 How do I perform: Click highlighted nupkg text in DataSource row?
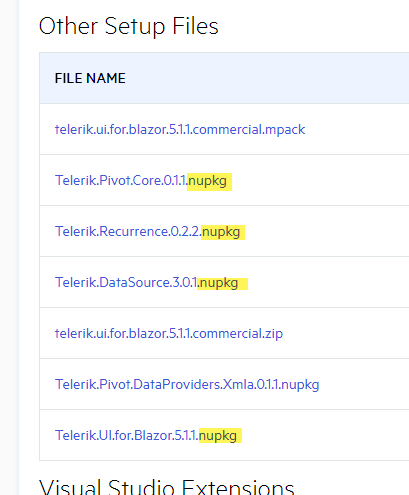(222, 283)
